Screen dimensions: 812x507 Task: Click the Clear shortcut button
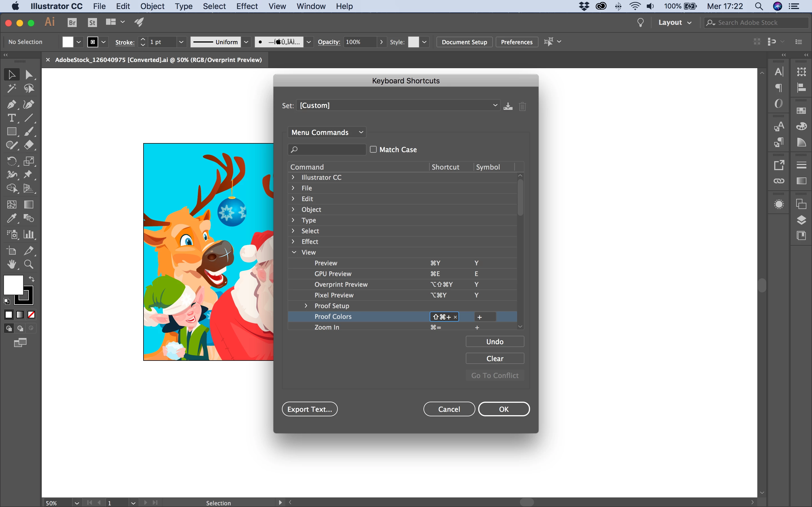coord(495,359)
